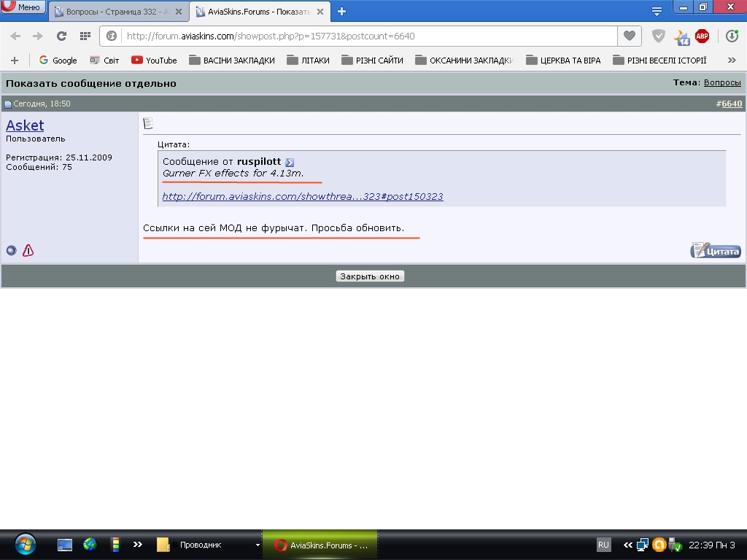Open the Speed Dial grid icon

point(85,36)
